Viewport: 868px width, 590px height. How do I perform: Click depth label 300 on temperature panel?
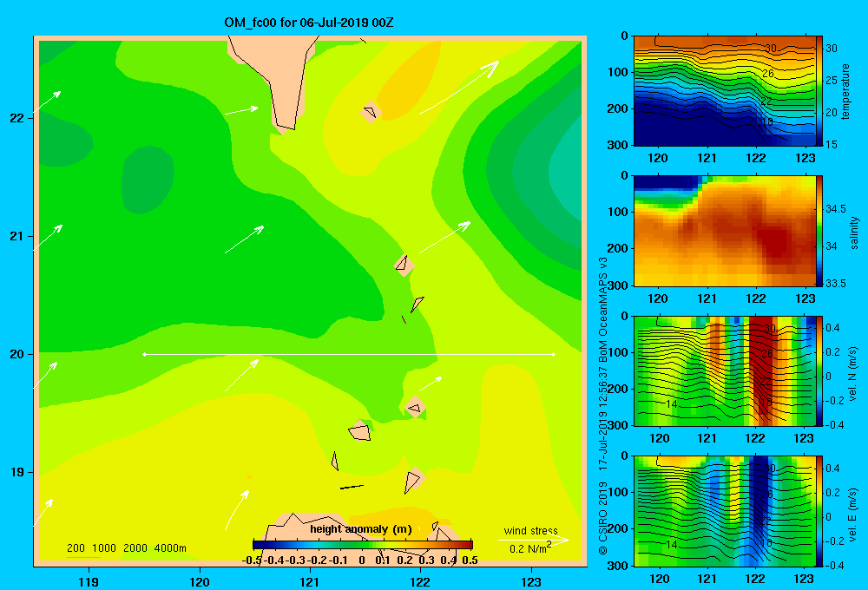click(617, 145)
